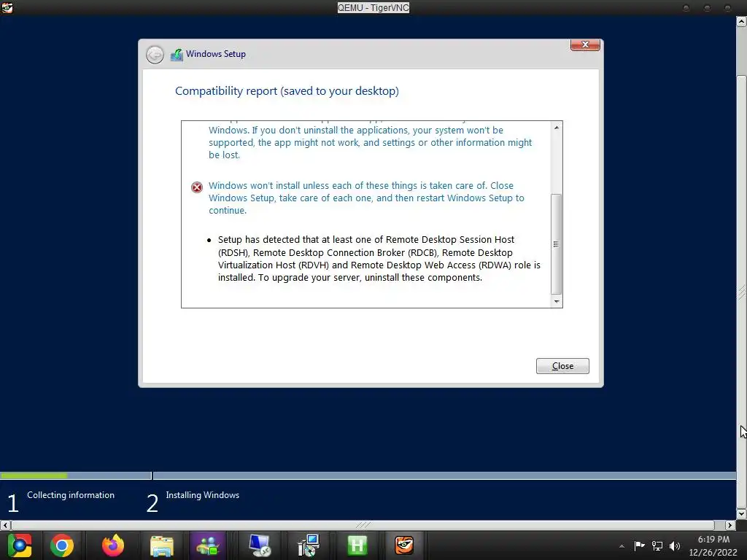747x560 pixels.
Task: Click the VNC horizontal scrollbar right arrow
Action: tap(730, 525)
